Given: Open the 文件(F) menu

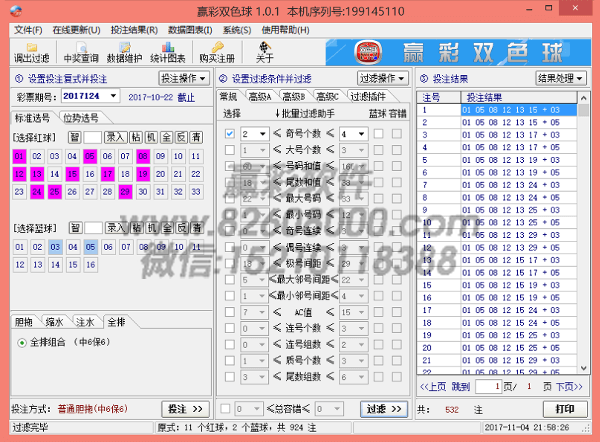Looking at the screenshot, I should point(28,30).
